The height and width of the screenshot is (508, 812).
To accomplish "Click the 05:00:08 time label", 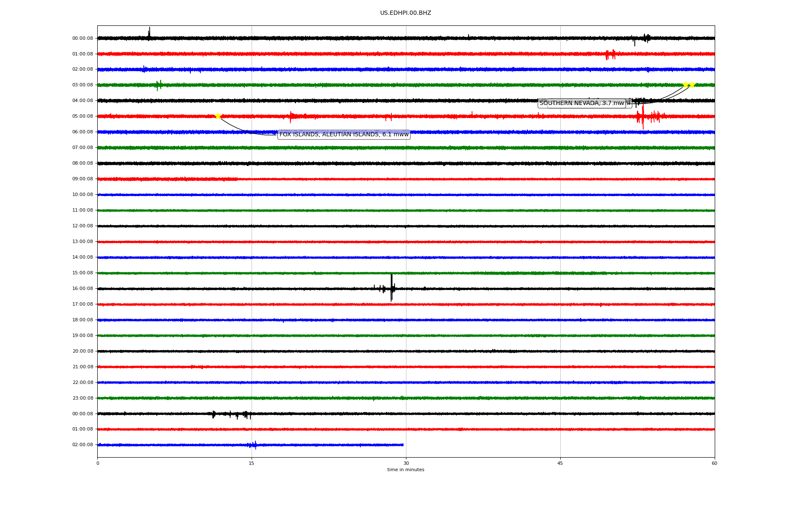I will click(82, 116).
